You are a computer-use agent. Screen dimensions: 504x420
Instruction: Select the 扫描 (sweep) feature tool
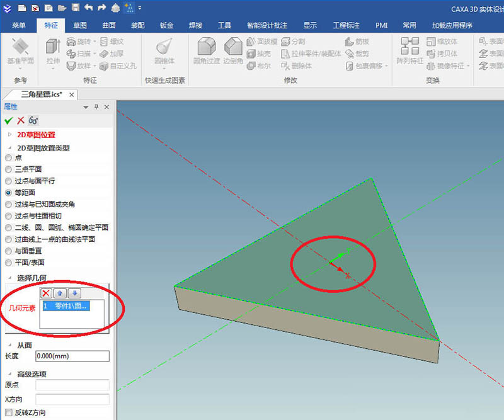[x=78, y=54]
